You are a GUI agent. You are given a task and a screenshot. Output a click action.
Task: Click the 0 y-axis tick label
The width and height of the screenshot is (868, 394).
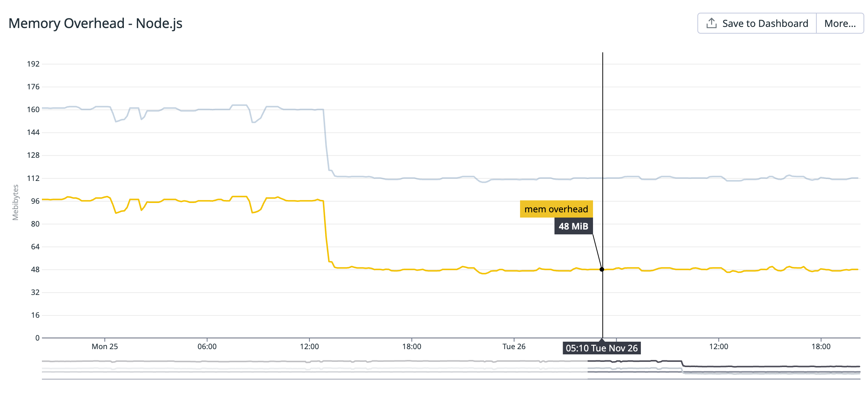click(x=37, y=338)
